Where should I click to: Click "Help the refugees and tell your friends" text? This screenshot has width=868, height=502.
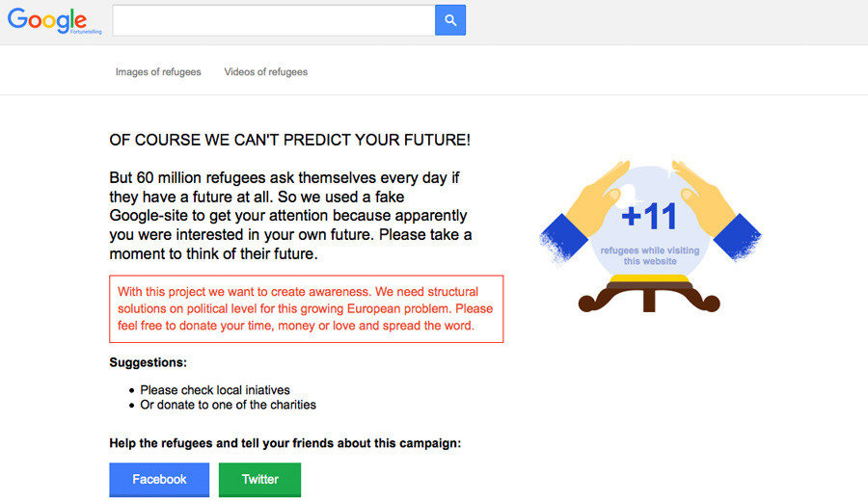[285, 443]
